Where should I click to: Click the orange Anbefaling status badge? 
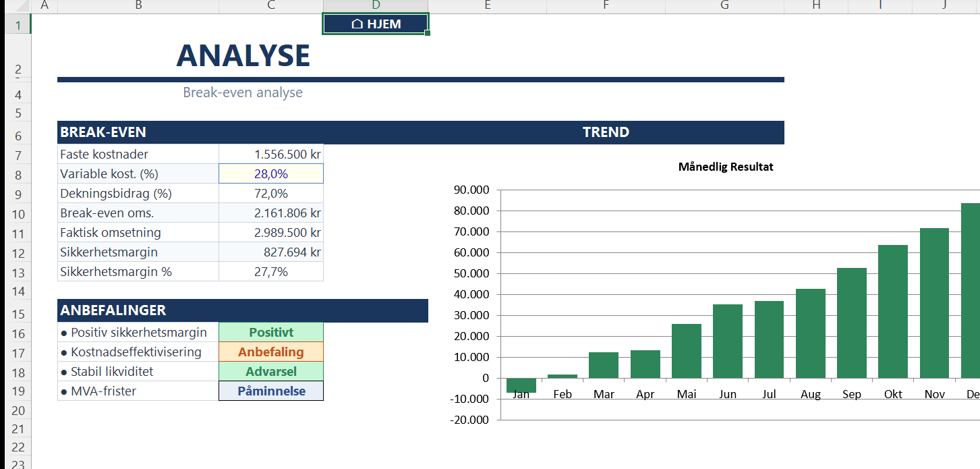tap(271, 352)
